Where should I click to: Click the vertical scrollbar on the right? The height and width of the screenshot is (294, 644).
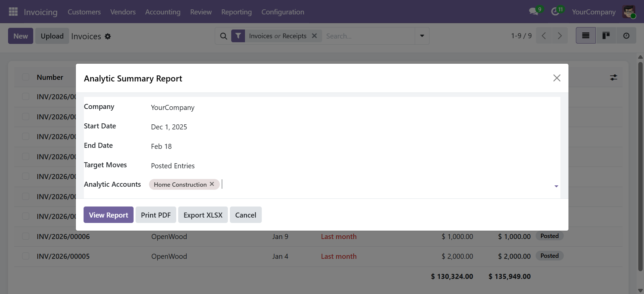(640, 167)
